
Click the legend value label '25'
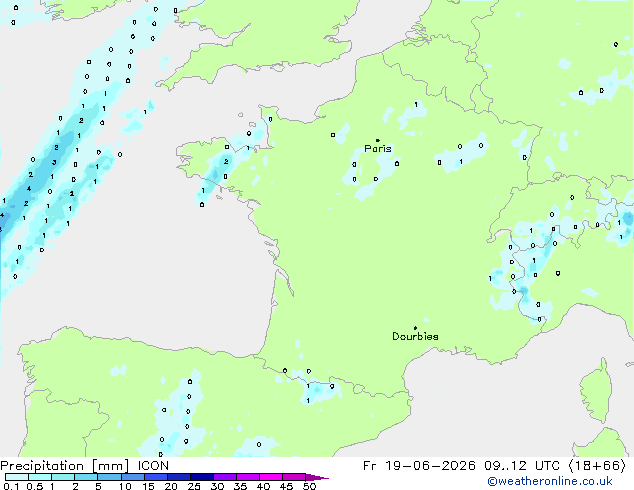coord(194,486)
